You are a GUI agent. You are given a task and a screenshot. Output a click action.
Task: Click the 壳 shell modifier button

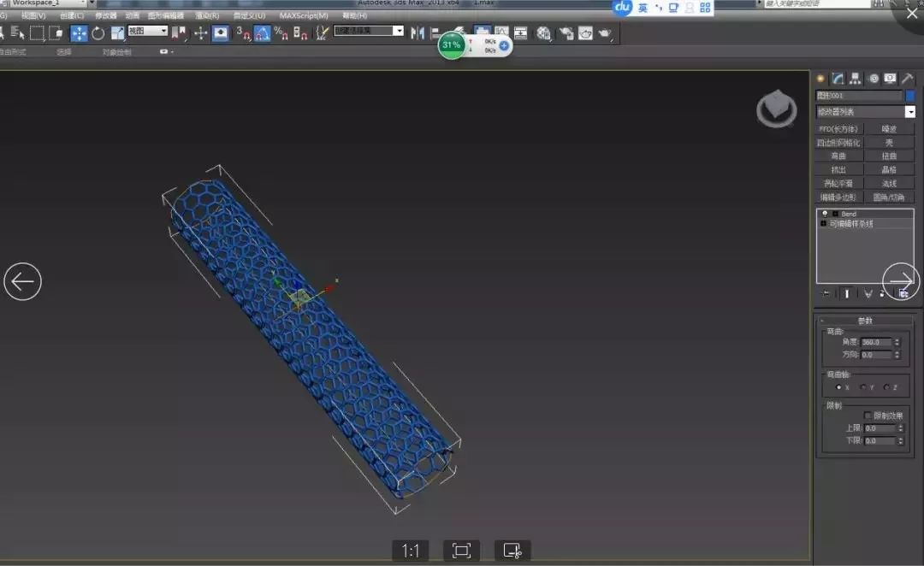point(889,143)
